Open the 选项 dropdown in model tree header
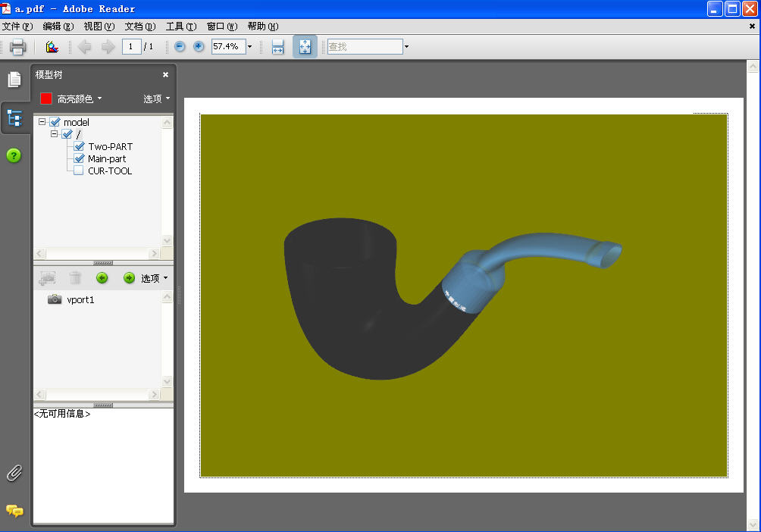 point(157,99)
